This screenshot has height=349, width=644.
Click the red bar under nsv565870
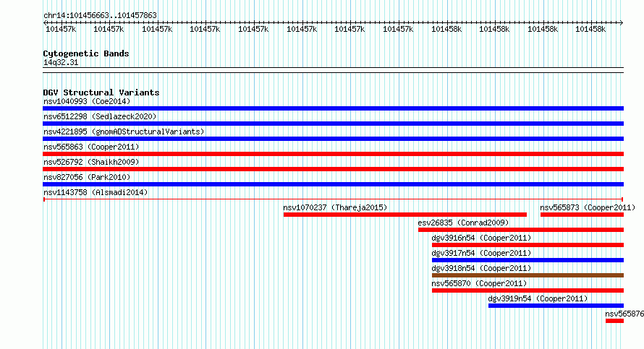pos(528,290)
